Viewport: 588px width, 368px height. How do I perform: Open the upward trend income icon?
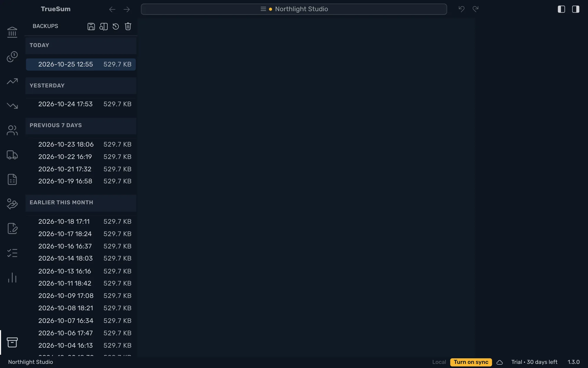[12, 81]
